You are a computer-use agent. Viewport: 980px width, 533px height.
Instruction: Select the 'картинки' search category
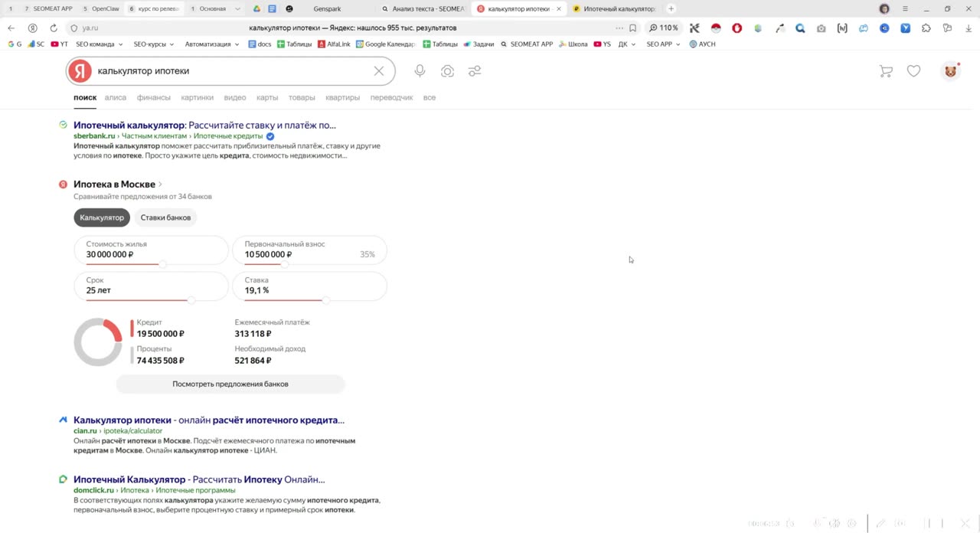click(197, 97)
